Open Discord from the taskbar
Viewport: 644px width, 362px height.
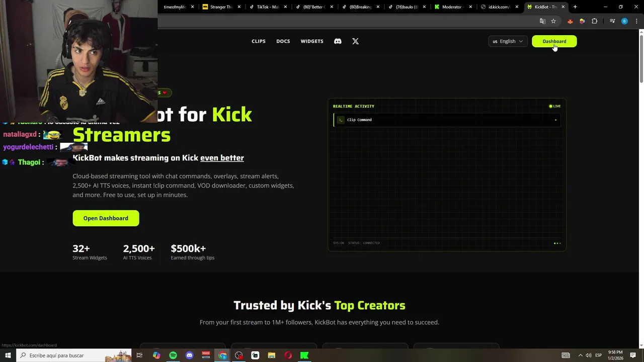(190, 355)
